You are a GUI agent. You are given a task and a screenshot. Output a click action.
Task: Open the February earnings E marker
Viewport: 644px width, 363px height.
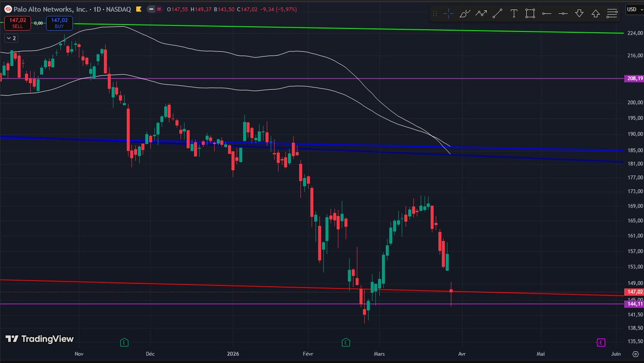click(346, 343)
